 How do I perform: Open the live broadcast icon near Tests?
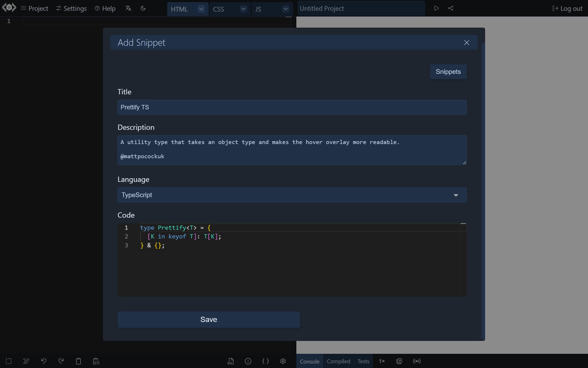(x=417, y=361)
